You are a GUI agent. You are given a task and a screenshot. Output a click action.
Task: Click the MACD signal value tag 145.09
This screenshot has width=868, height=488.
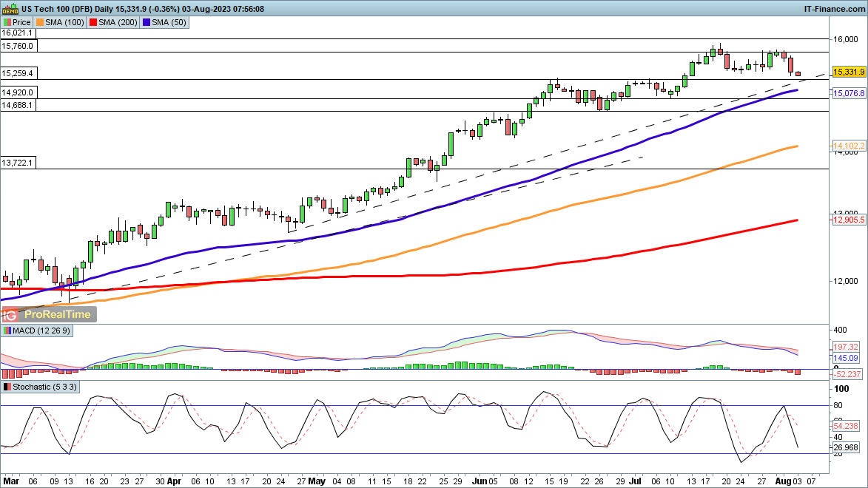[846, 358]
